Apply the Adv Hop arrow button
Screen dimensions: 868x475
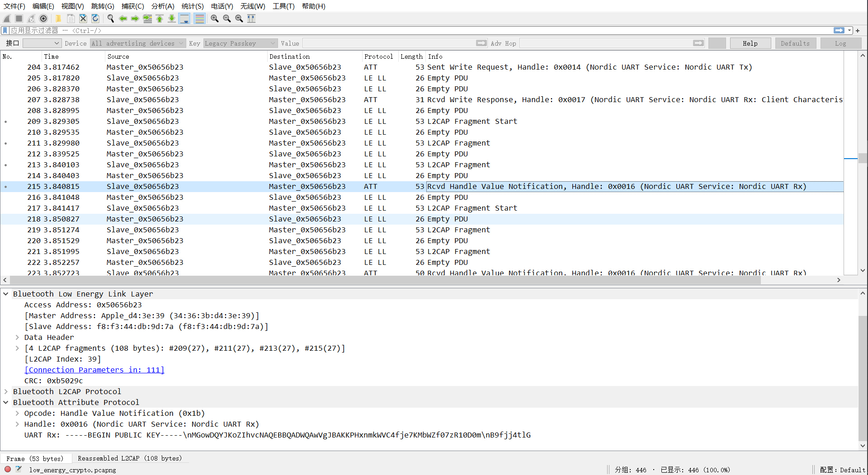(x=698, y=43)
